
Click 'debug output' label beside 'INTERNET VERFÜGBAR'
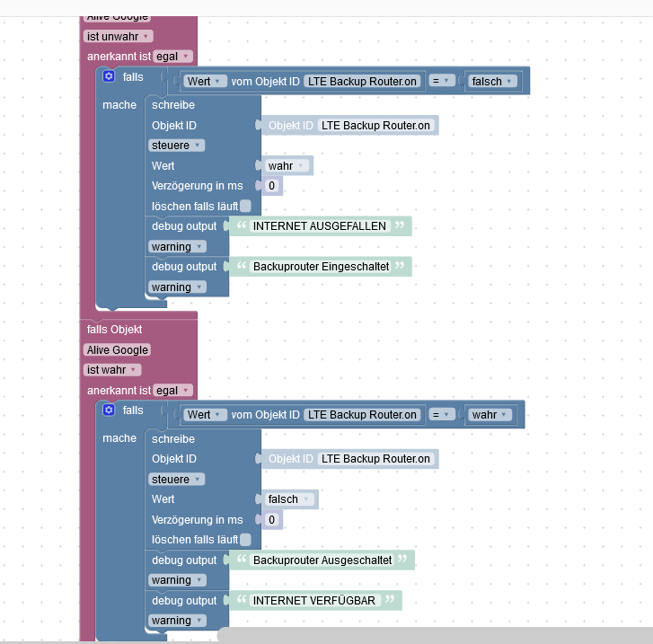(184, 601)
